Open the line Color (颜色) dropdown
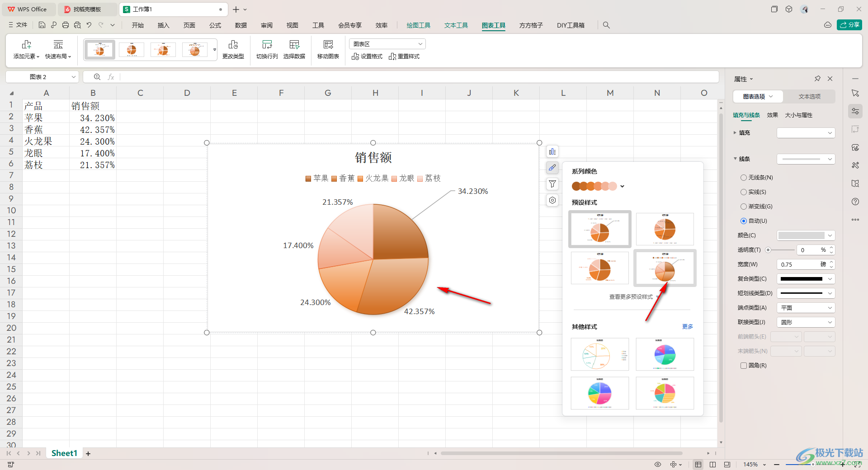868x470 pixels. (806, 235)
